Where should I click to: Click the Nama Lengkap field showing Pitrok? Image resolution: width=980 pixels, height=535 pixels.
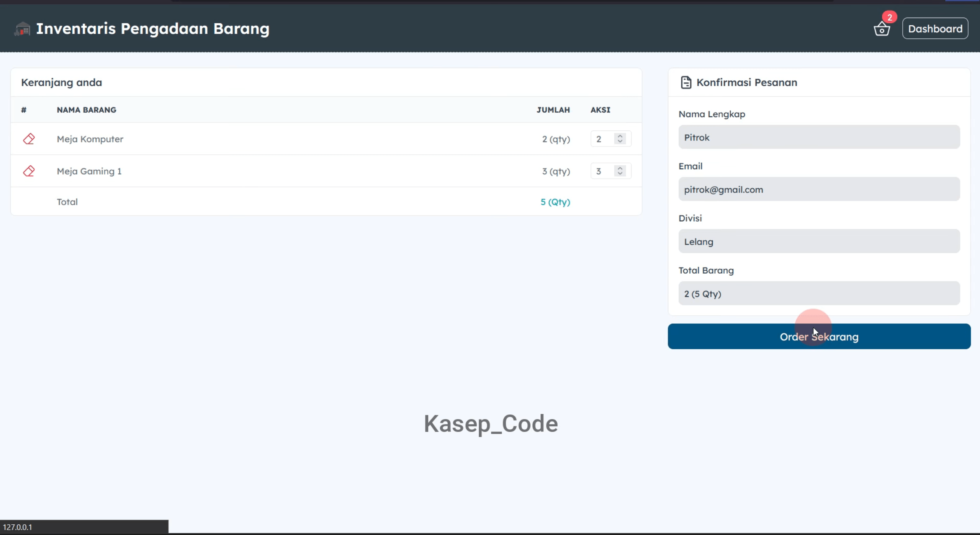(x=819, y=137)
